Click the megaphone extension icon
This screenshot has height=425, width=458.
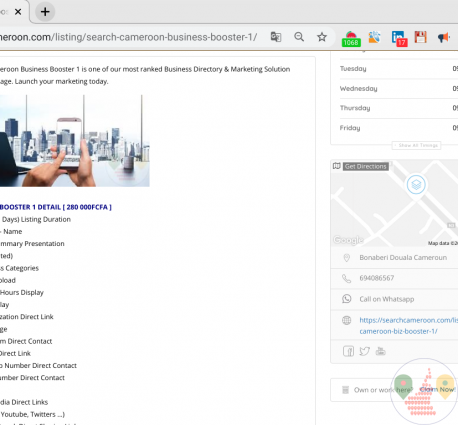click(x=444, y=37)
